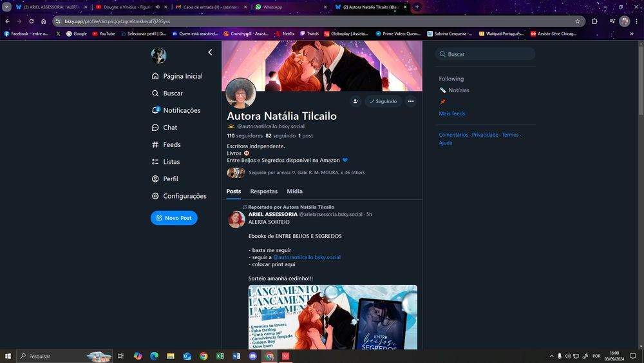Click the Mais feeds link
Viewport: 644px width, 363px height.
point(452,113)
